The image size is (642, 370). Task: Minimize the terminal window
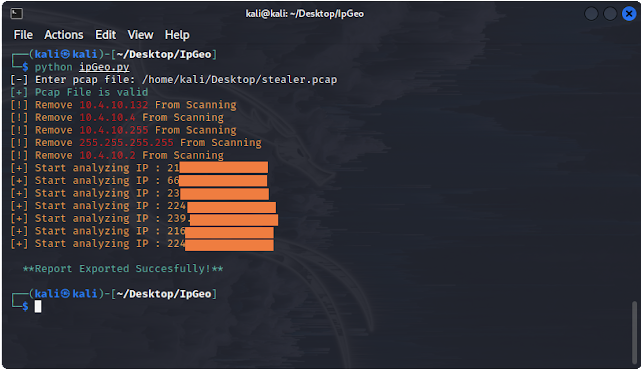[x=591, y=14]
